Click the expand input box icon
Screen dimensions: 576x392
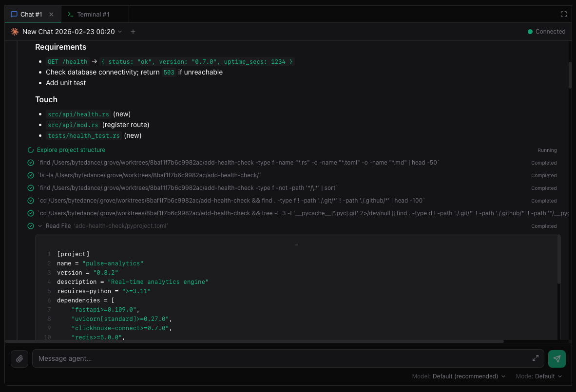536,358
